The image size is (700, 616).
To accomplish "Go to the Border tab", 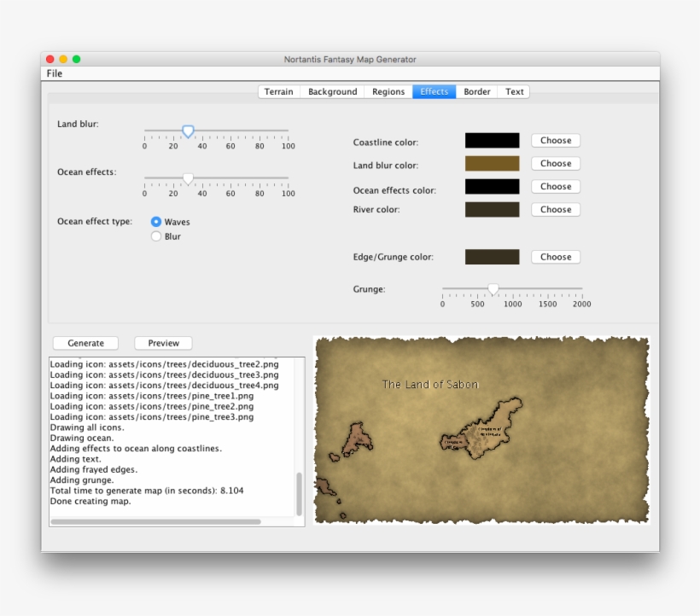I will [x=477, y=92].
